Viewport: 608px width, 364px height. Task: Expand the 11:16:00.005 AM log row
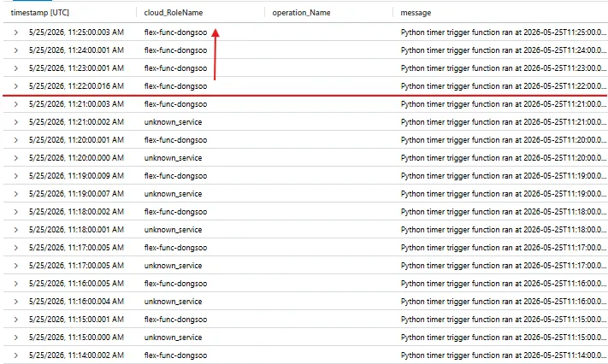(16, 284)
